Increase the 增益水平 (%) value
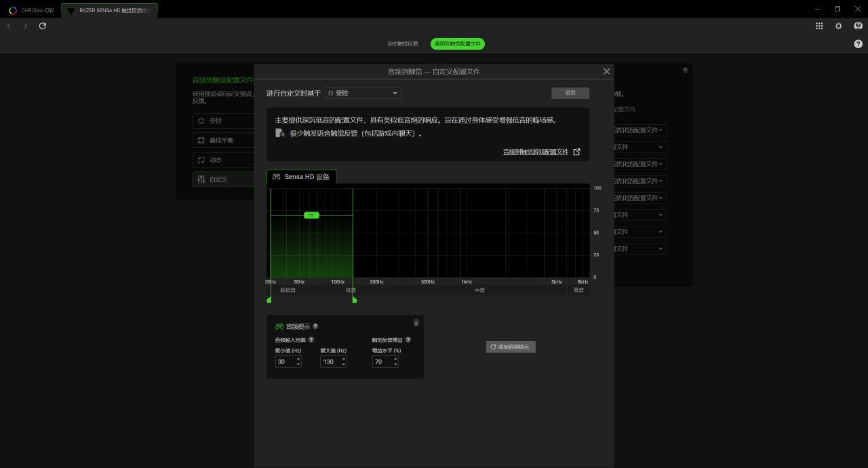The image size is (868, 468). pyautogui.click(x=396, y=359)
